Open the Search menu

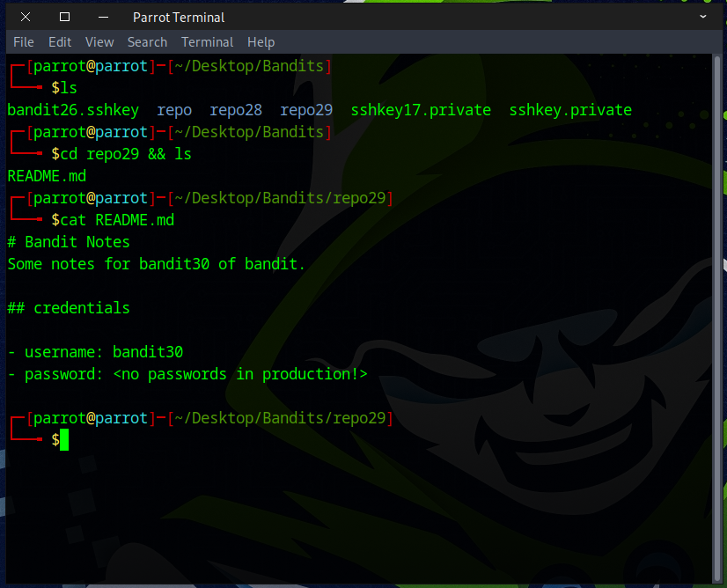[x=147, y=42]
